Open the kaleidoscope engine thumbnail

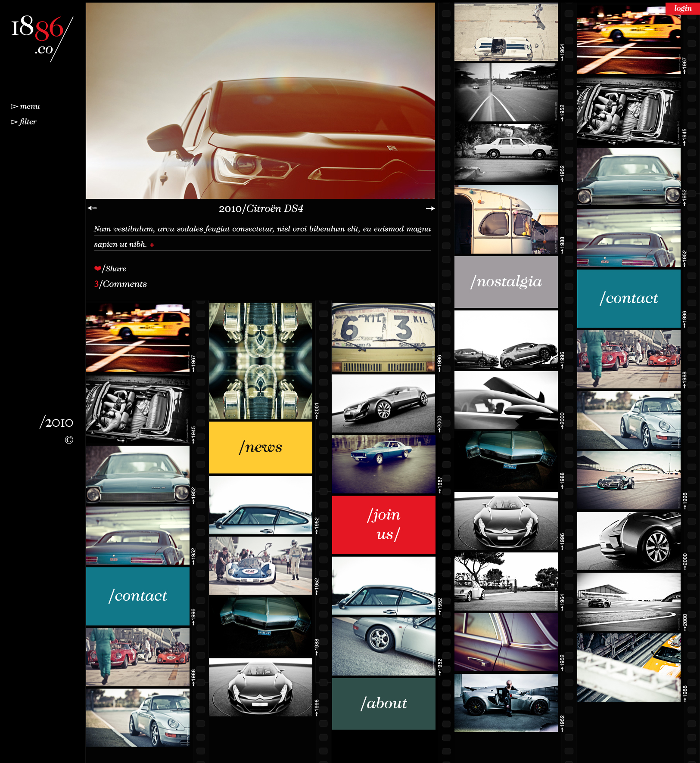260,361
